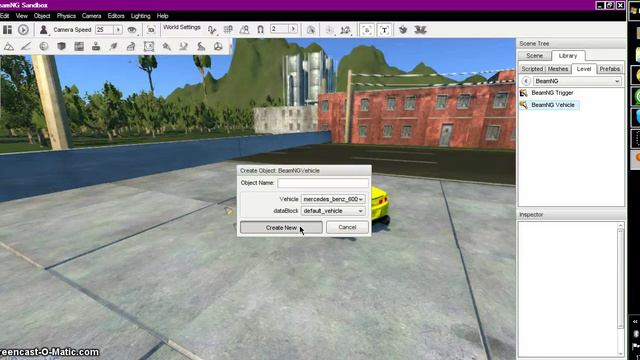Click the snap value field showing 2
This screenshot has height=360, width=640.
click(x=280, y=29)
